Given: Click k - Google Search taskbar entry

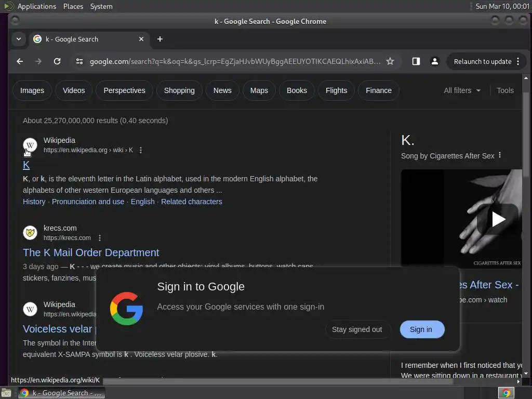Looking at the screenshot, I should pos(62,393).
